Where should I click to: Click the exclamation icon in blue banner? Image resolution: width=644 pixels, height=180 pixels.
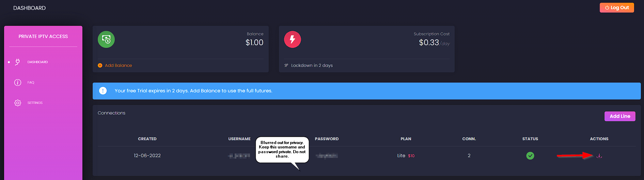[x=103, y=91]
